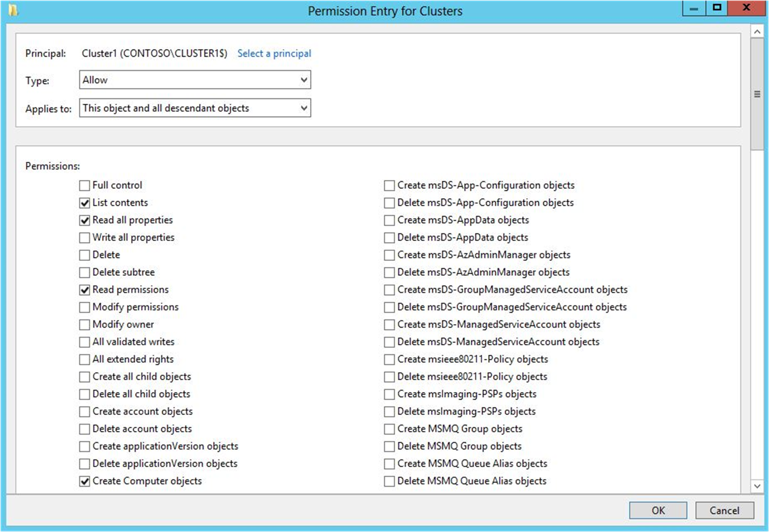Click the OK button
Screen dimensions: 769x532
[x=658, y=510]
